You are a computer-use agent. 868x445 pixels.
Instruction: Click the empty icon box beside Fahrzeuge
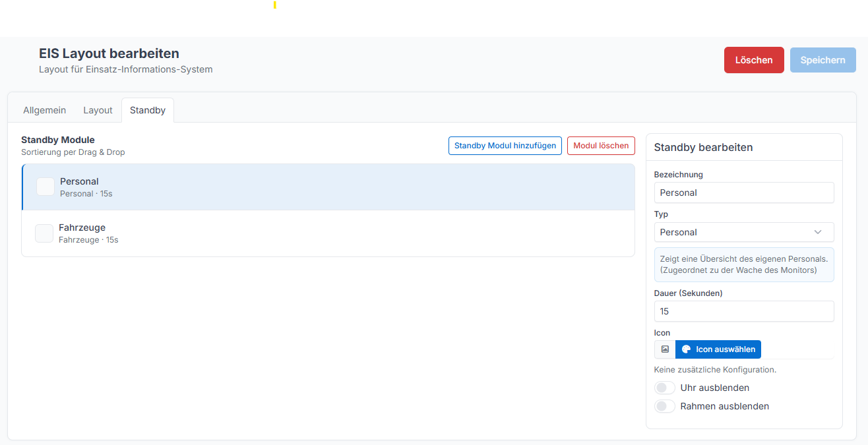tap(44, 233)
